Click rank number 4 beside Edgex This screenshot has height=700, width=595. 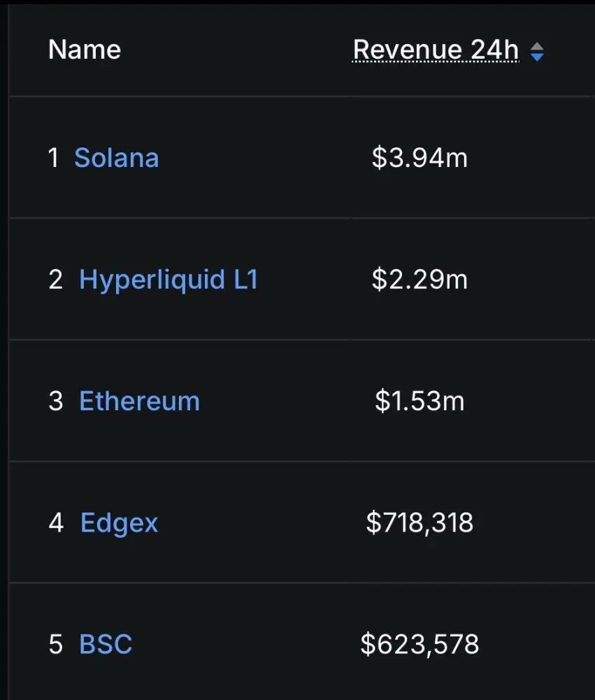click(x=56, y=523)
